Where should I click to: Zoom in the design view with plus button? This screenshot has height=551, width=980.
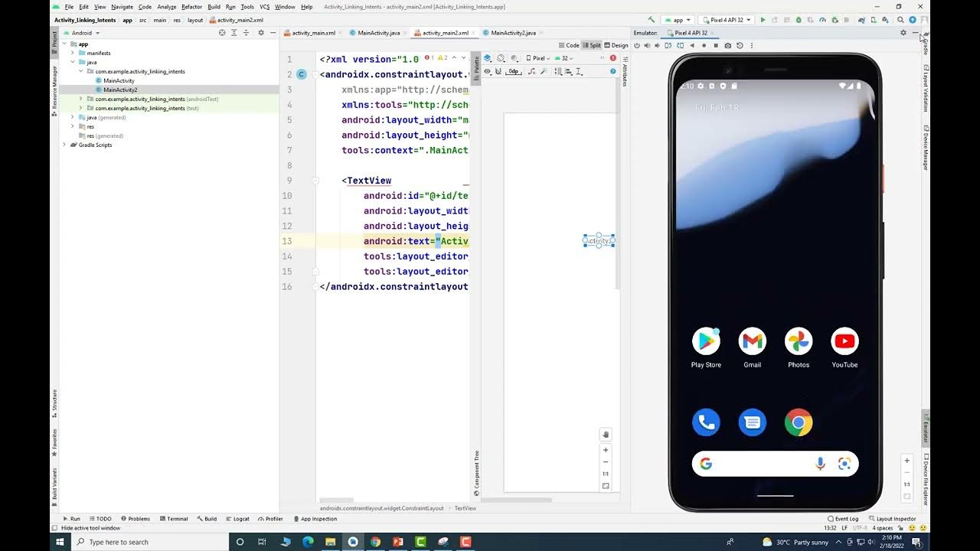point(606,450)
